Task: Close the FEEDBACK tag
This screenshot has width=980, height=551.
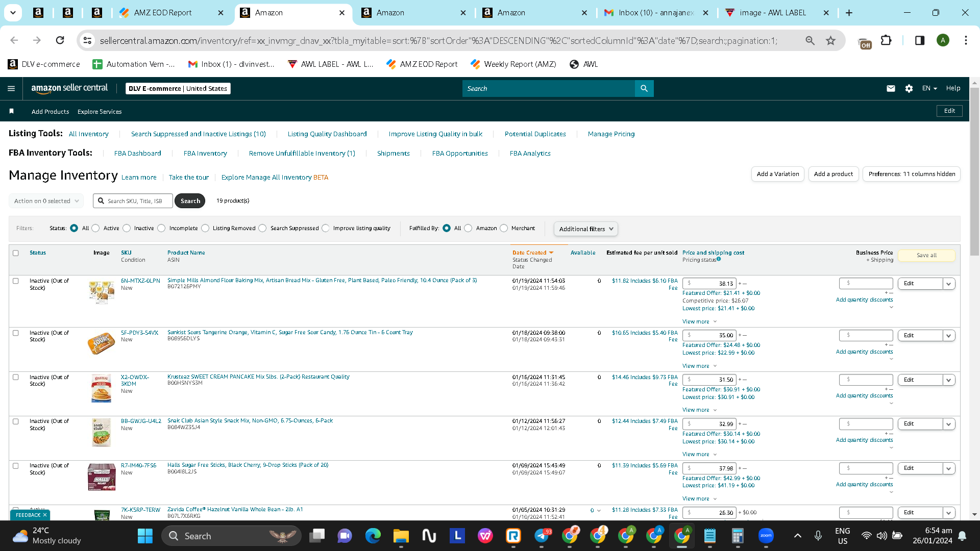Action: coord(45,515)
